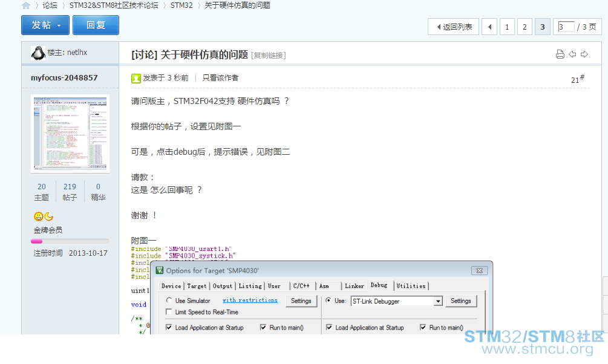The width and height of the screenshot is (608, 364).
Task: Select the Debug tab in Options dialog
Action: 379,285
